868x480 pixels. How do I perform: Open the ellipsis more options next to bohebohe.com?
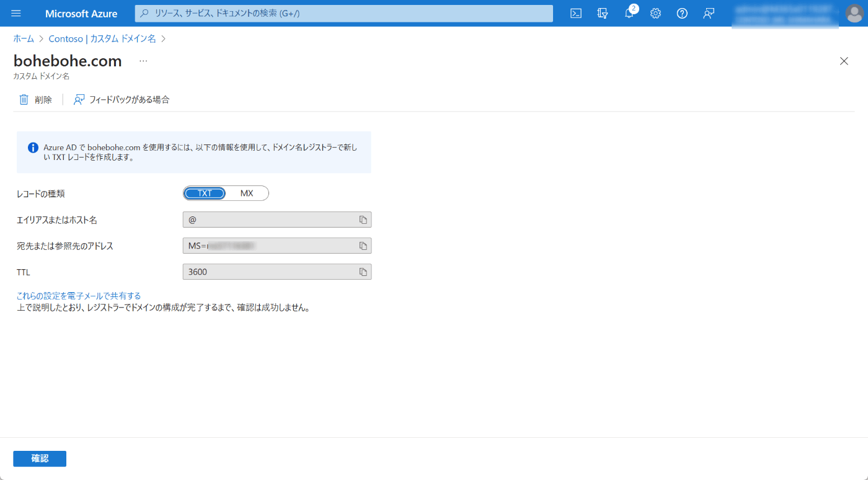tap(143, 61)
